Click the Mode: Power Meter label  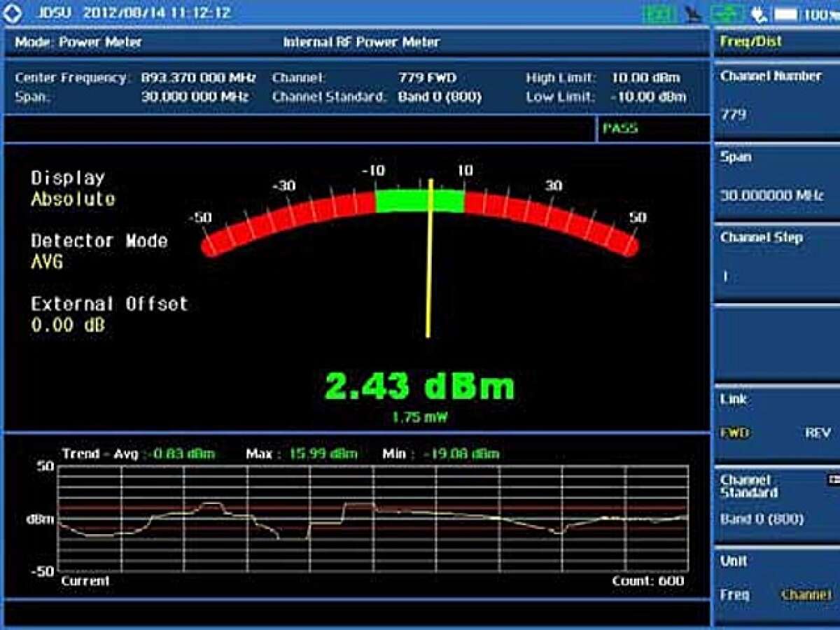(78, 42)
